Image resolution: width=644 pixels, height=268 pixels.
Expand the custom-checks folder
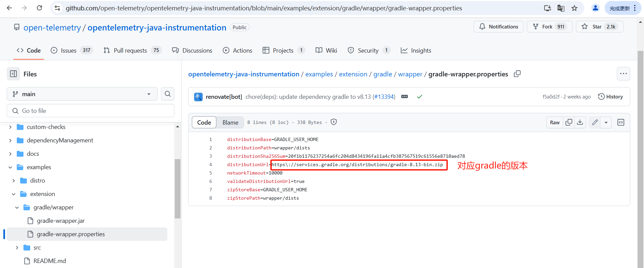(x=10, y=127)
